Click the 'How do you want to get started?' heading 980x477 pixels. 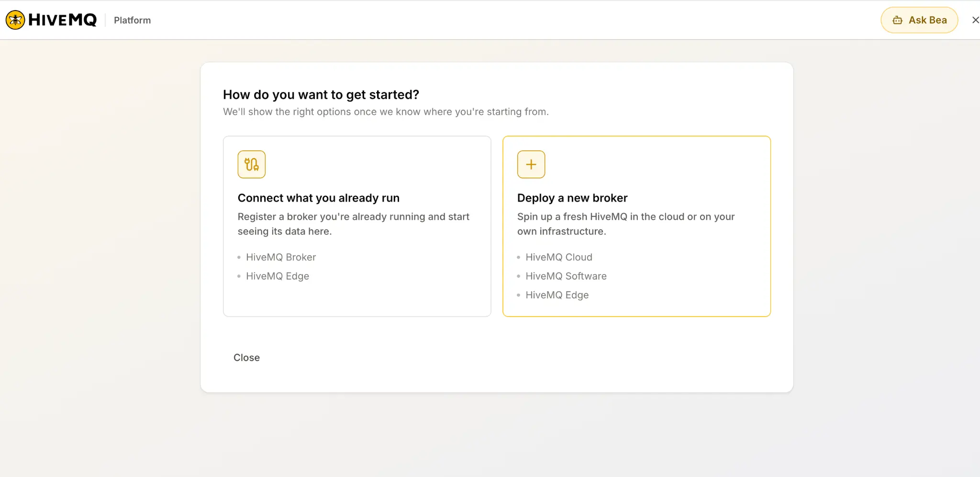tap(321, 95)
